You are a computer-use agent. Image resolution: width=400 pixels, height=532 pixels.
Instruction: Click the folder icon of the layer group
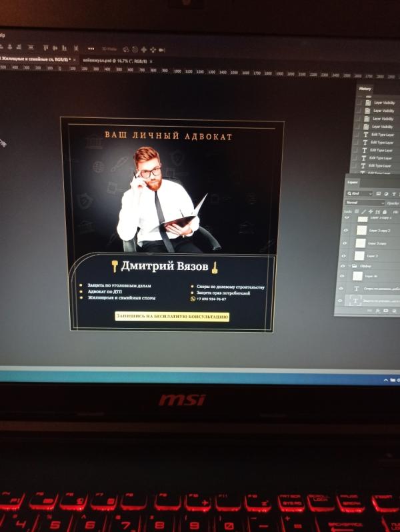tap(355, 266)
